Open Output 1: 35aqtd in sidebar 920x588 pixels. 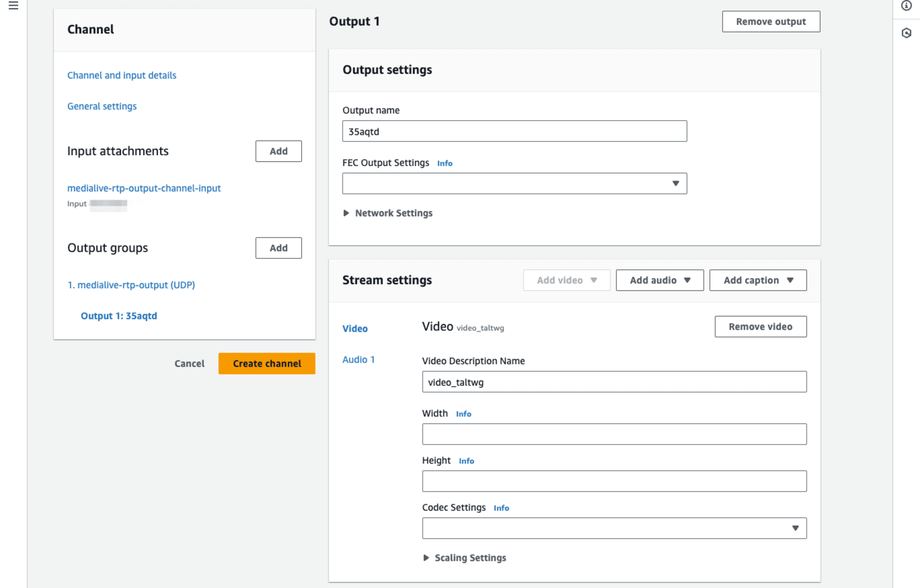click(119, 316)
